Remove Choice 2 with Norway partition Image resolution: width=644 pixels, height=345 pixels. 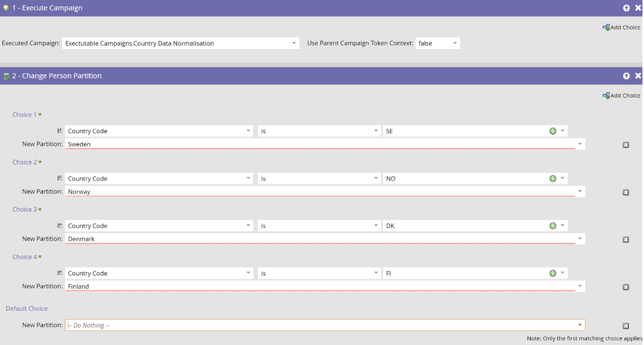coord(626,193)
